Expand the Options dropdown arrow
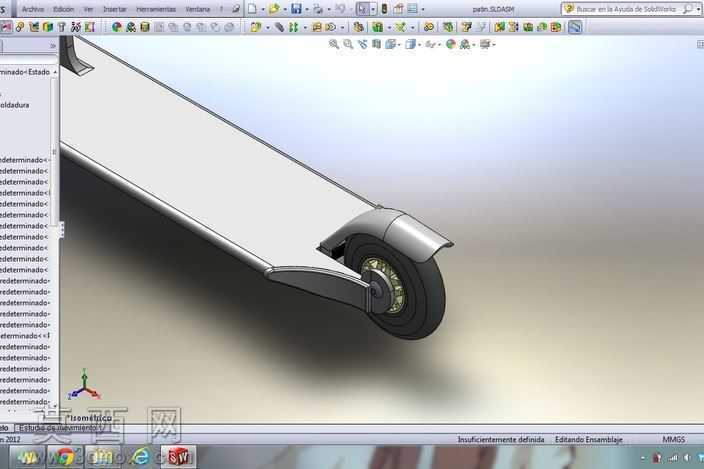The width and height of the screenshot is (704, 469). click(422, 9)
